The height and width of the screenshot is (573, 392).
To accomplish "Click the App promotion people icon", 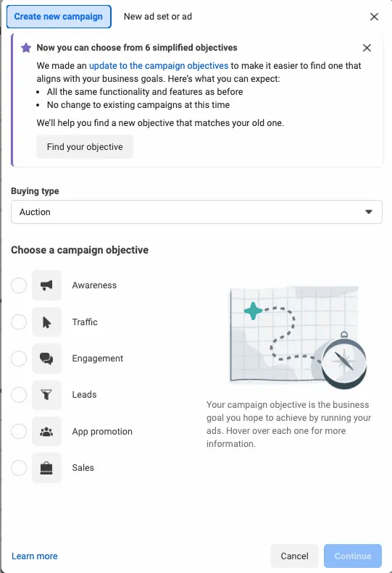I will (x=46, y=432).
